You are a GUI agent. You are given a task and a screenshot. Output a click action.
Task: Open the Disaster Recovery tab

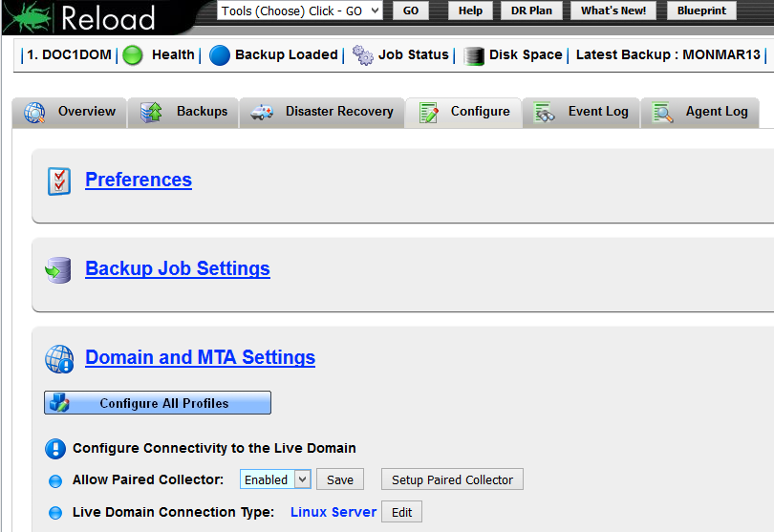pyautogui.click(x=321, y=112)
